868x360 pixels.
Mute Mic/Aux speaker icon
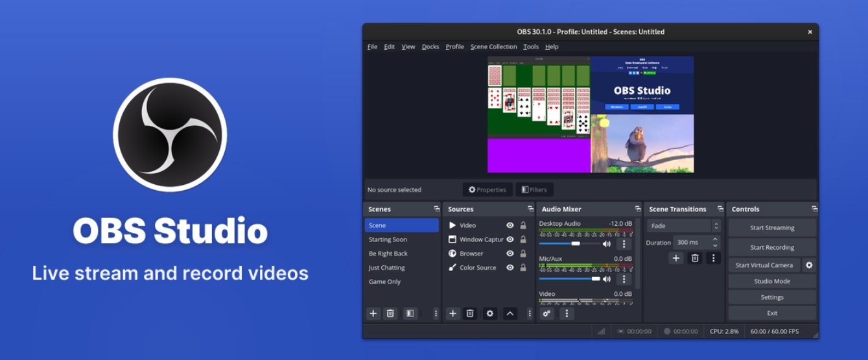click(607, 279)
